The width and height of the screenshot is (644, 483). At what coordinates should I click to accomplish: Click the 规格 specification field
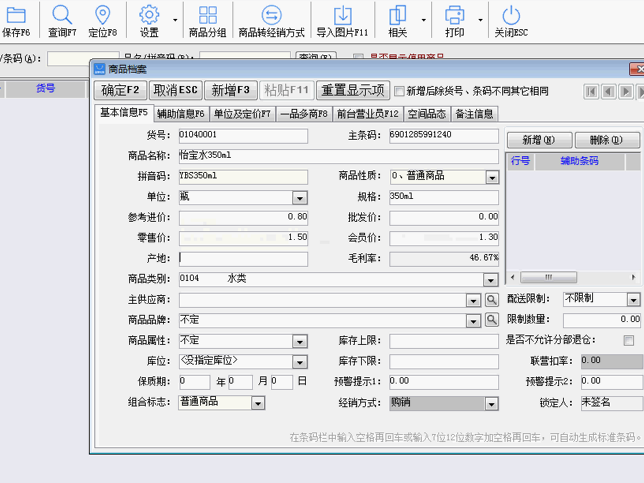pyautogui.click(x=444, y=197)
